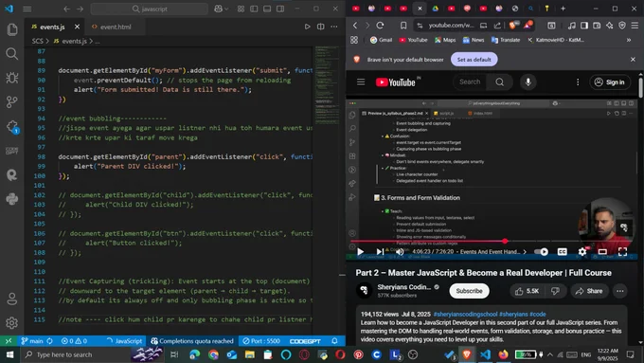644x363 pixels.
Task: Click Brave address bar youtube.com URL
Action: pyautogui.click(x=451, y=26)
